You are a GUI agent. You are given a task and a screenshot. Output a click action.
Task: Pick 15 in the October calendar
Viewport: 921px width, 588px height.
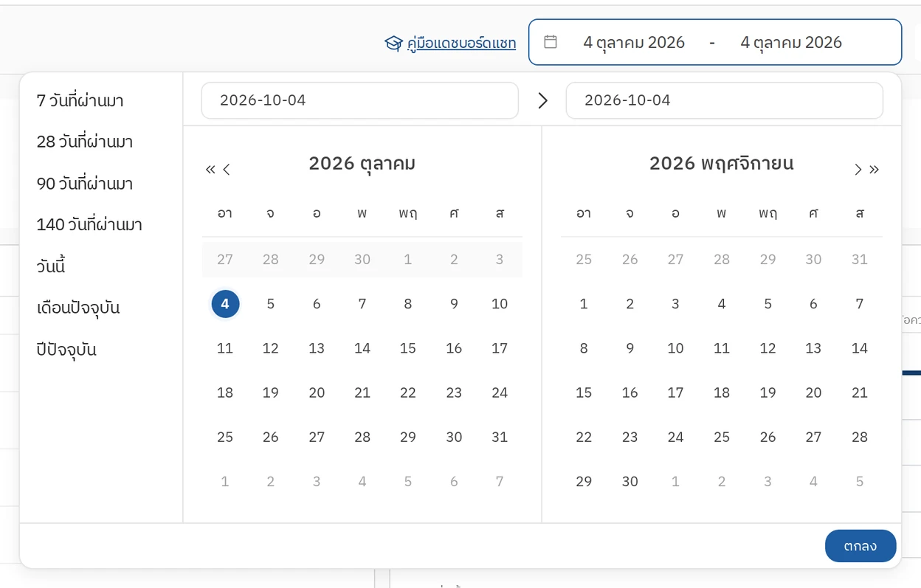[408, 348]
